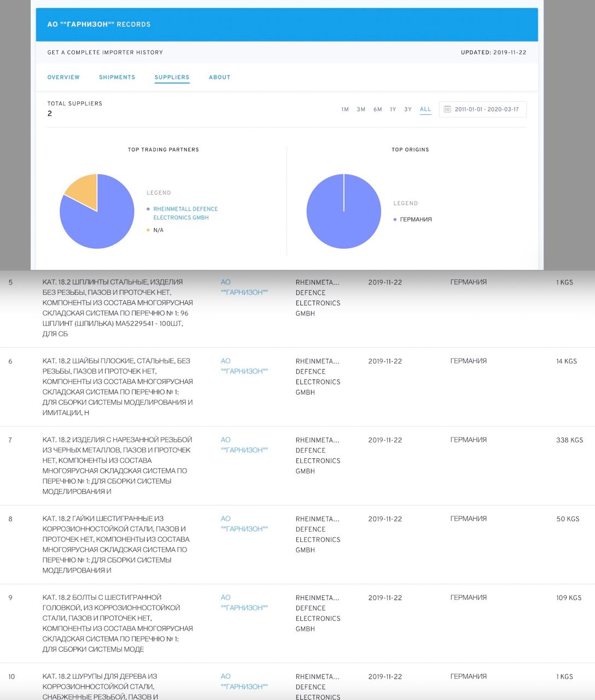Select the 3M time range filter

click(361, 109)
